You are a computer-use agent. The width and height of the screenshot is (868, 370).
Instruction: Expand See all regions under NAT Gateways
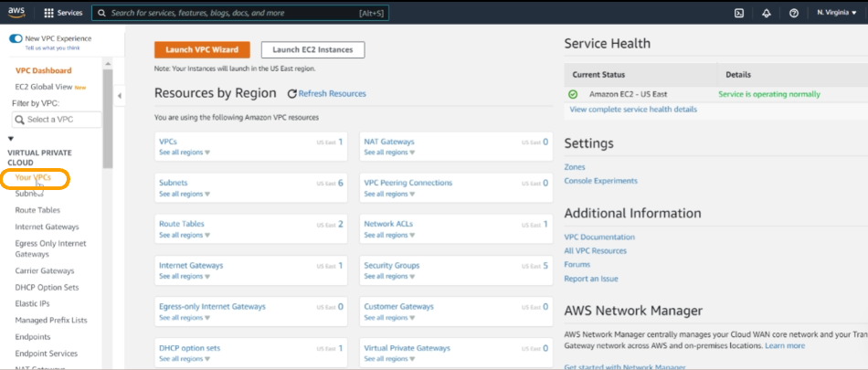point(389,153)
